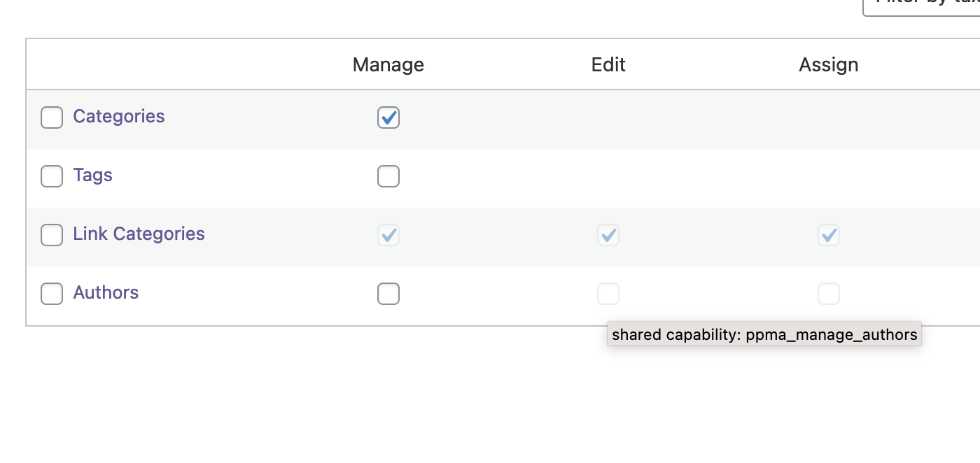Screen dimensions: 980x463
Task: Select the Categories row checkbox
Action: [x=52, y=117]
